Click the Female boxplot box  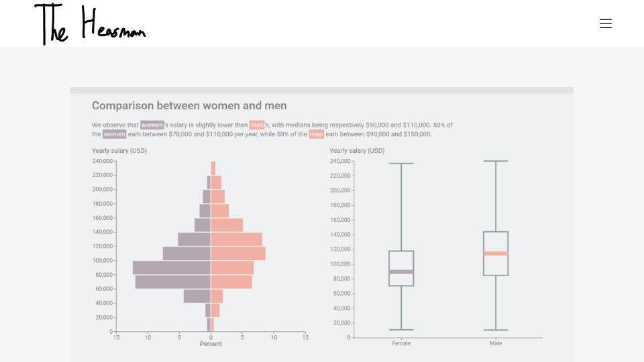coord(401,268)
